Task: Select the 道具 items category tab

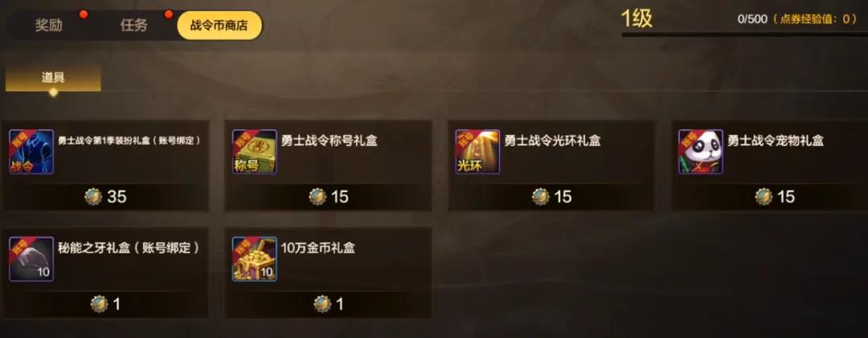Action: (x=53, y=78)
